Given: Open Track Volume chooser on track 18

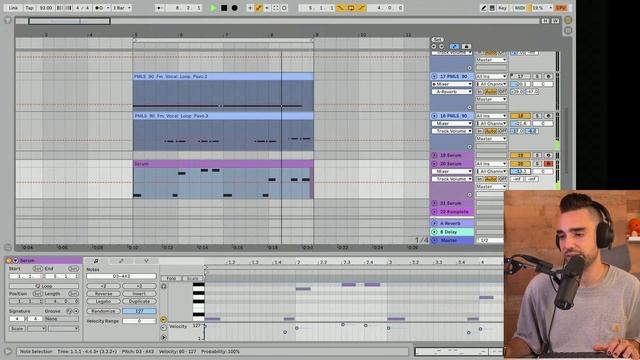Looking at the screenshot, I should (452, 131).
